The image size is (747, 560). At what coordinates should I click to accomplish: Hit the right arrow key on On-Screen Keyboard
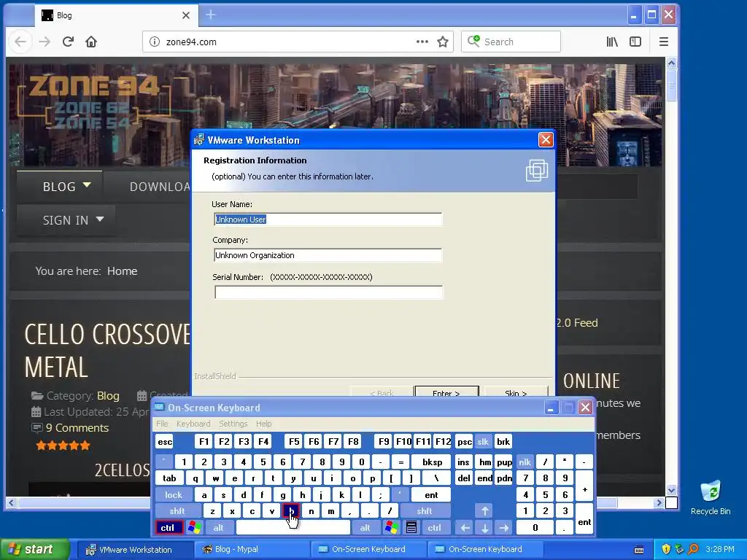(504, 528)
